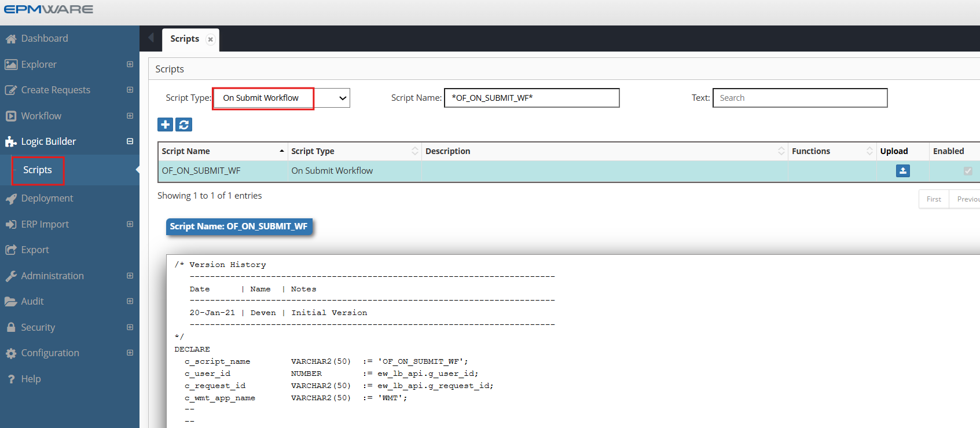Collapse the Logic Builder section
Viewport: 980px width, 428px height.
pyautogui.click(x=130, y=141)
